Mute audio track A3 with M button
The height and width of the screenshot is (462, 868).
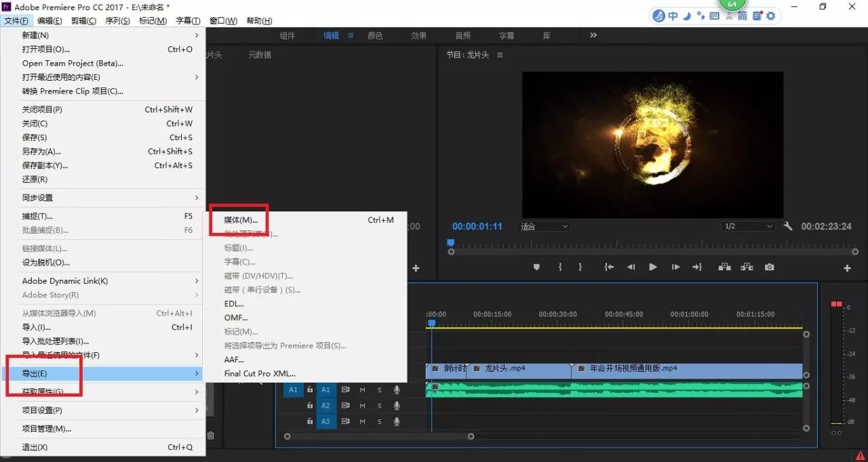(x=362, y=421)
